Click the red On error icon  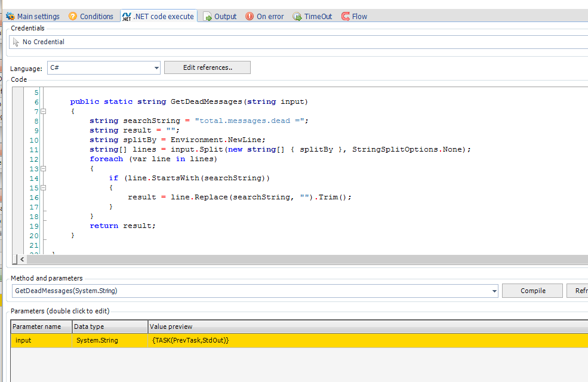click(x=250, y=17)
